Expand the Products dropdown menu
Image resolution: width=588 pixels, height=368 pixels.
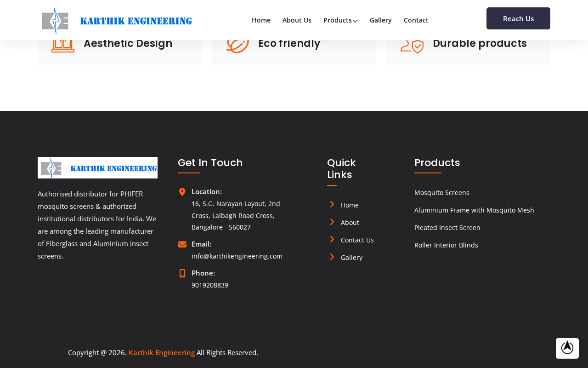(x=340, y=20)
